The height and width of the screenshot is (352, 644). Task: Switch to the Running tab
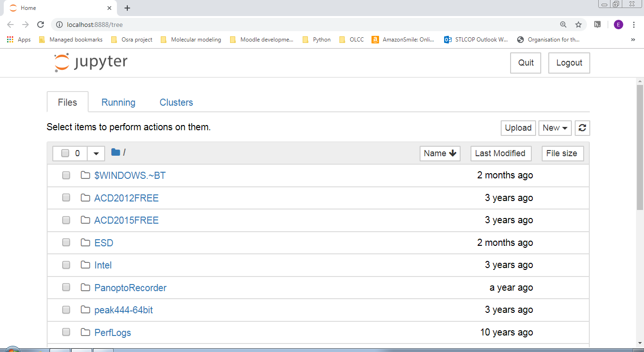[118, 102]
